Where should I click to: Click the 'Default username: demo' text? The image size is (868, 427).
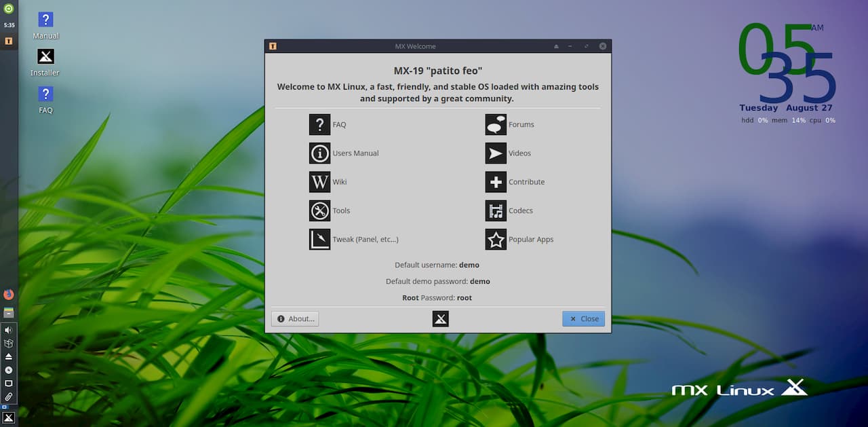coord(437,265)
